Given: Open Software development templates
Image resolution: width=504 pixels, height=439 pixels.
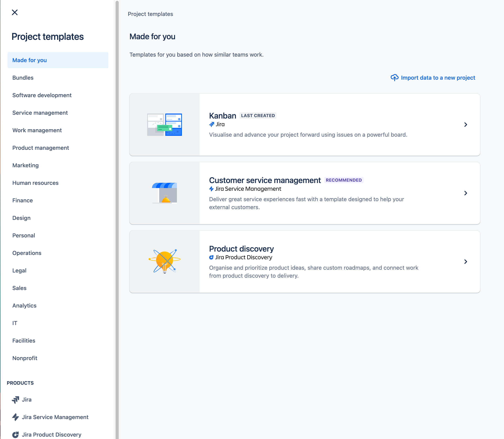Looking at the screenshot, I should pos(58,95).
